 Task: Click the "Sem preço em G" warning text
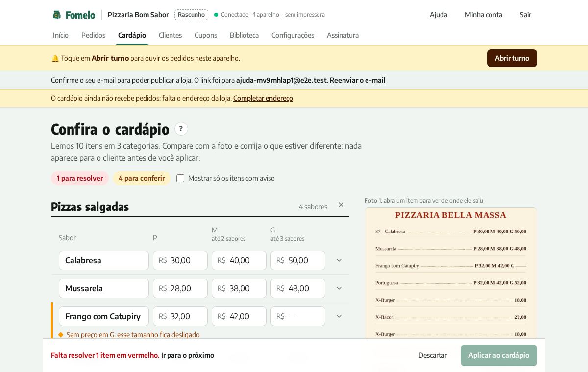(x=133, y=335)
